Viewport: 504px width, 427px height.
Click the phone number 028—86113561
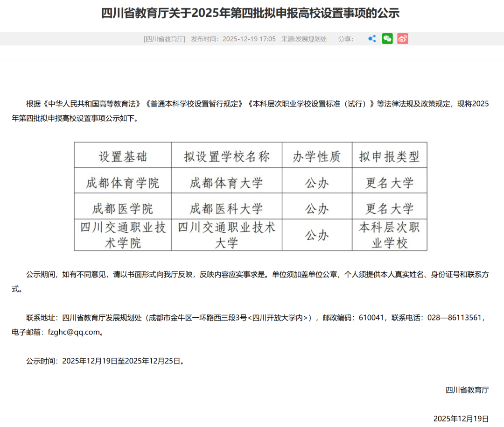pyautogui.click(x=455, y=317)
